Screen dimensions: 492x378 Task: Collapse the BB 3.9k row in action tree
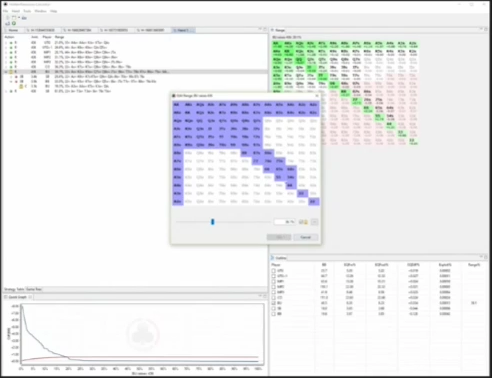pyautogui.click(x=11, y=81)
